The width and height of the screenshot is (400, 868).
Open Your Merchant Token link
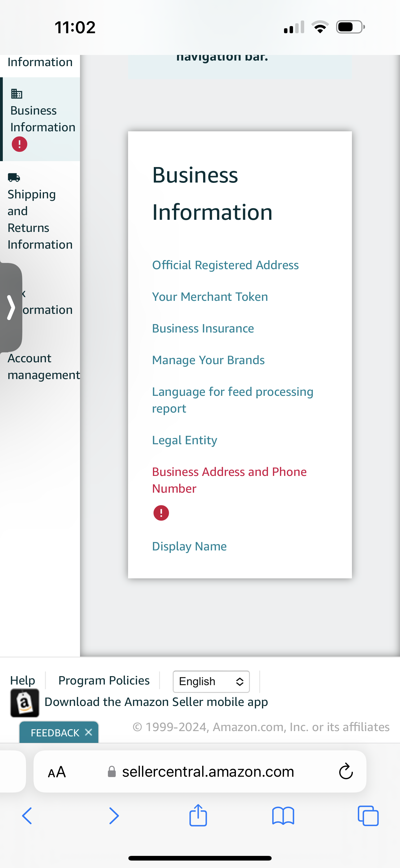pyautogui.click(x=210, y=296)
